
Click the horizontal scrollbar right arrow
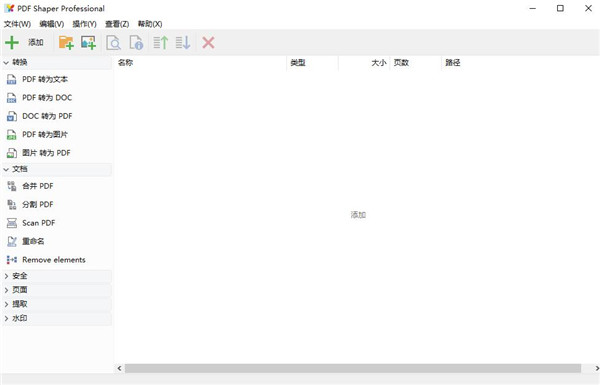pyautogui.click(x=597, y=368)
